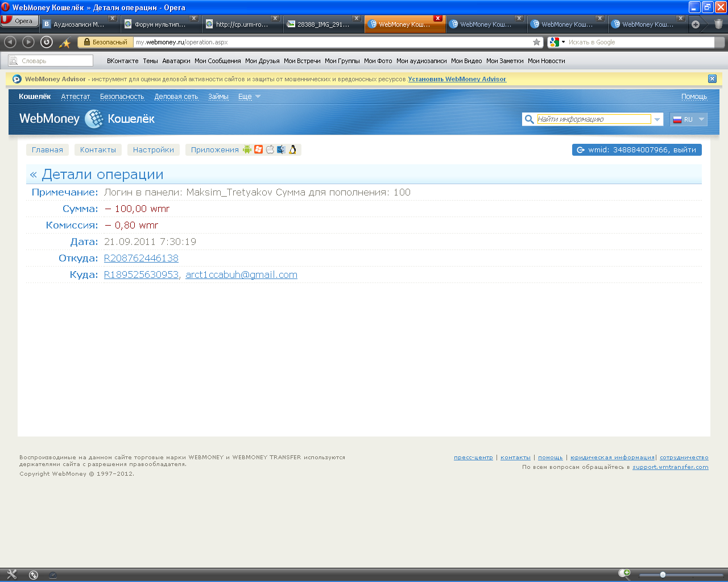
Task: Open the 'ВКонтакте' bookmark
Action: [x=123, y=61]
